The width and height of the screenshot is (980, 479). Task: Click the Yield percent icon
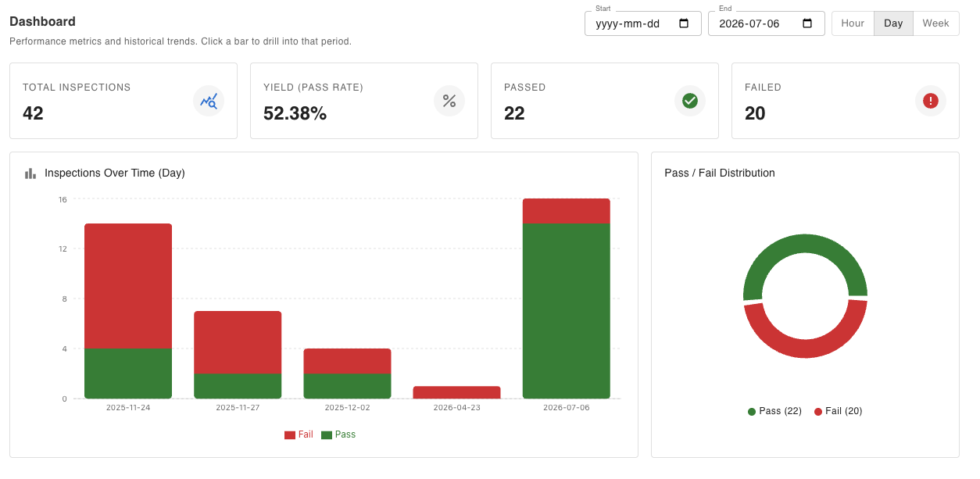coord(449,101)
